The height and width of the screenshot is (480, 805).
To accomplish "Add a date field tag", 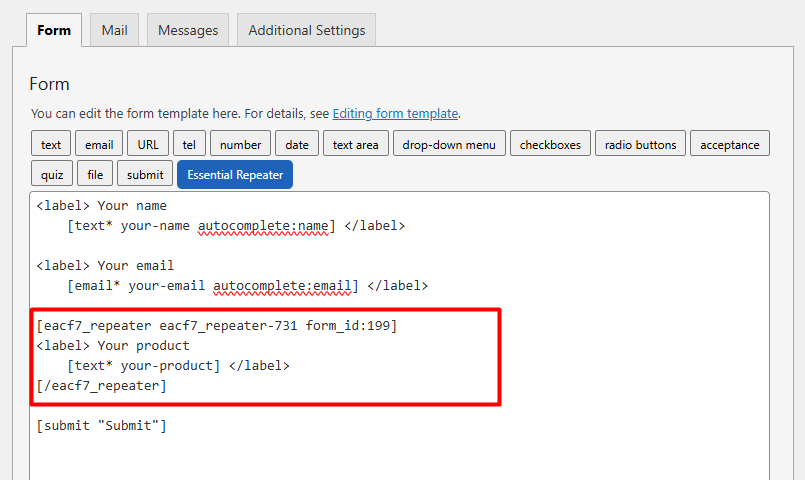I will pyautogui.click(x=297, y=145).
